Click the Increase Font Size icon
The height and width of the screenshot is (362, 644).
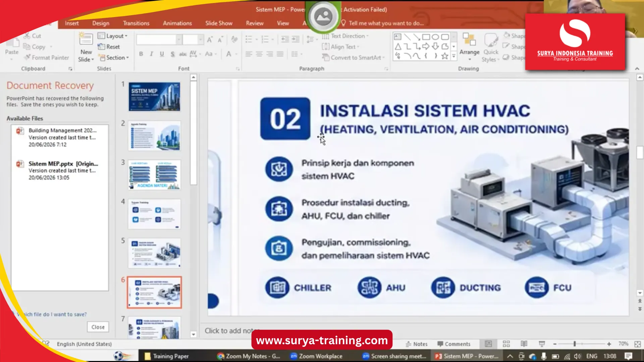[210, 40]
